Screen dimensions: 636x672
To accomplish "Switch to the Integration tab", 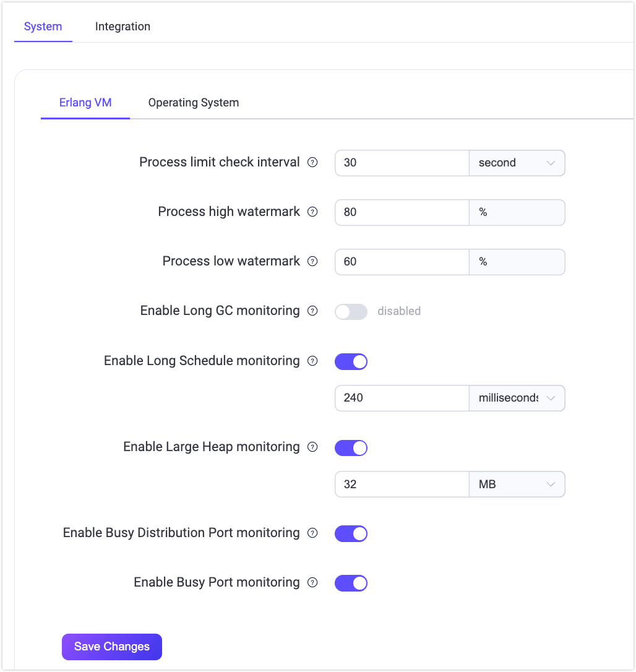I will (122, 27).
